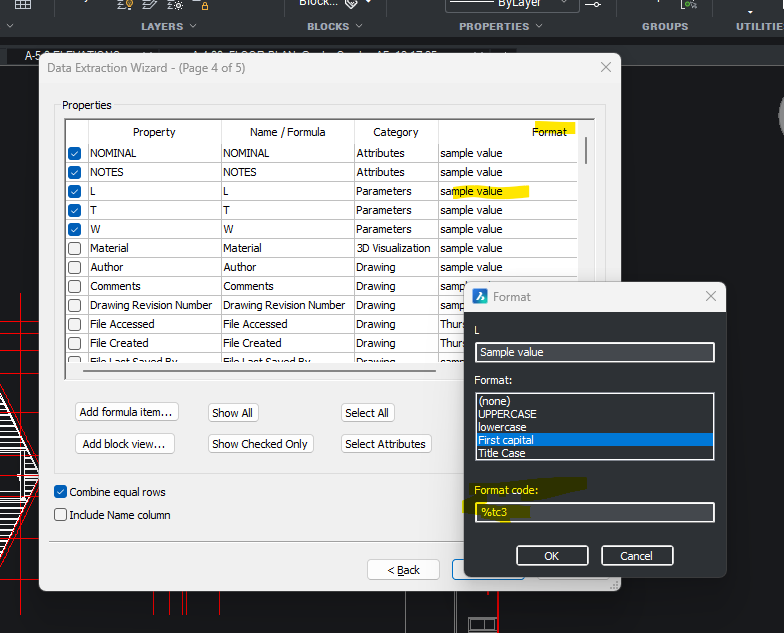
Task: Expand the LAYERS ribbon panel
Action: 169,26
